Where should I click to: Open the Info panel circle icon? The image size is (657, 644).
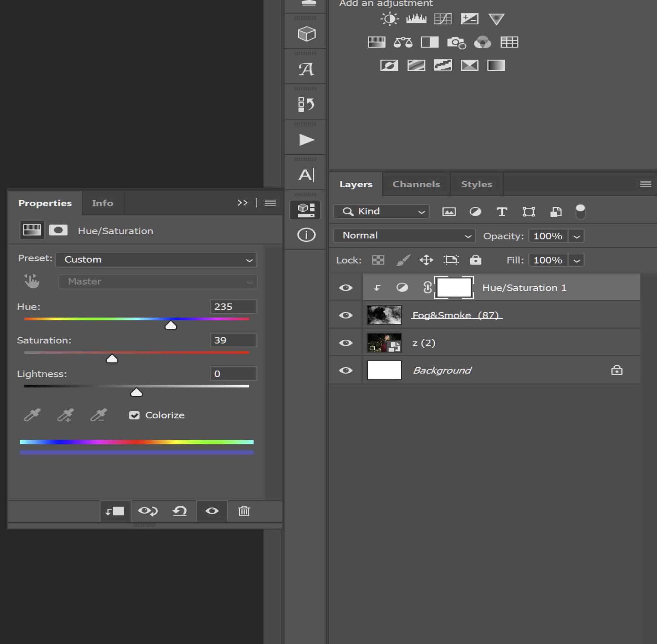[x=306, y=235]
